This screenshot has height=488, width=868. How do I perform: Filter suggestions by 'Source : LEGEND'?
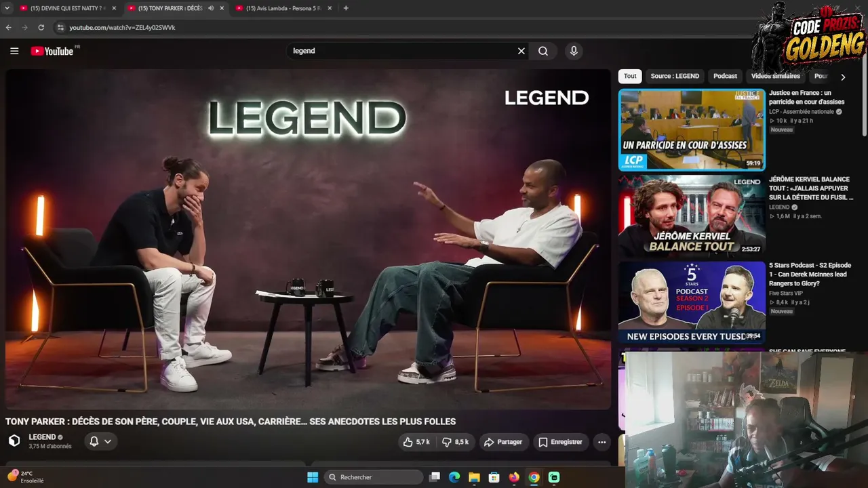click(675, 76)
